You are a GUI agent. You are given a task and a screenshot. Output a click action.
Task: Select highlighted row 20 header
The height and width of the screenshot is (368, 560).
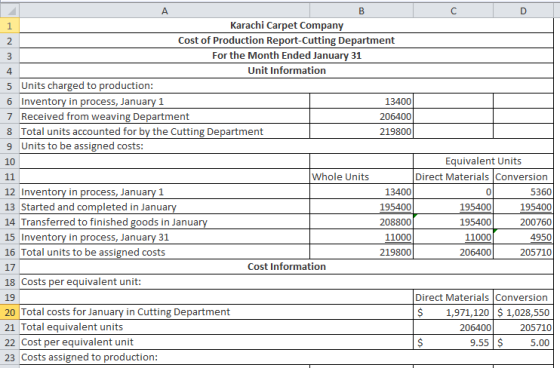[10, 312]
